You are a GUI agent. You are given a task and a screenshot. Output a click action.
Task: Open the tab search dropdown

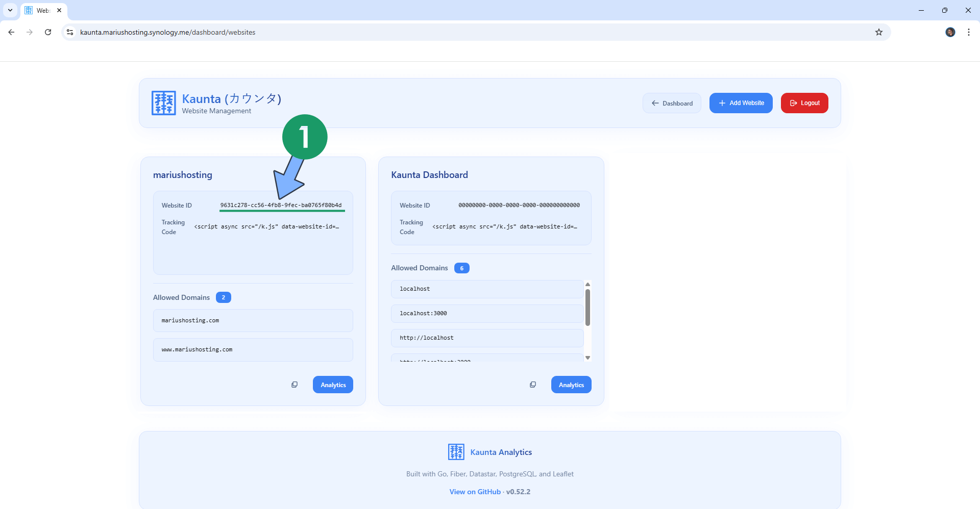click(10, 10)
